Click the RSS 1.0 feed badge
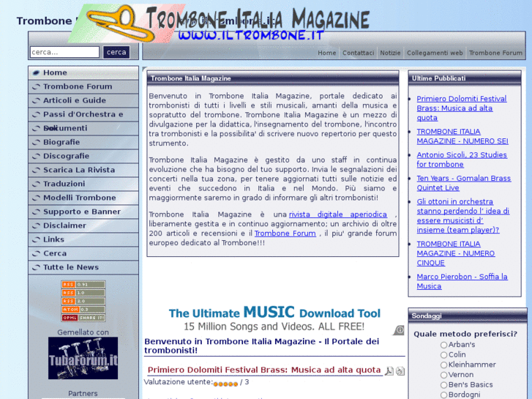 [83, 293]
